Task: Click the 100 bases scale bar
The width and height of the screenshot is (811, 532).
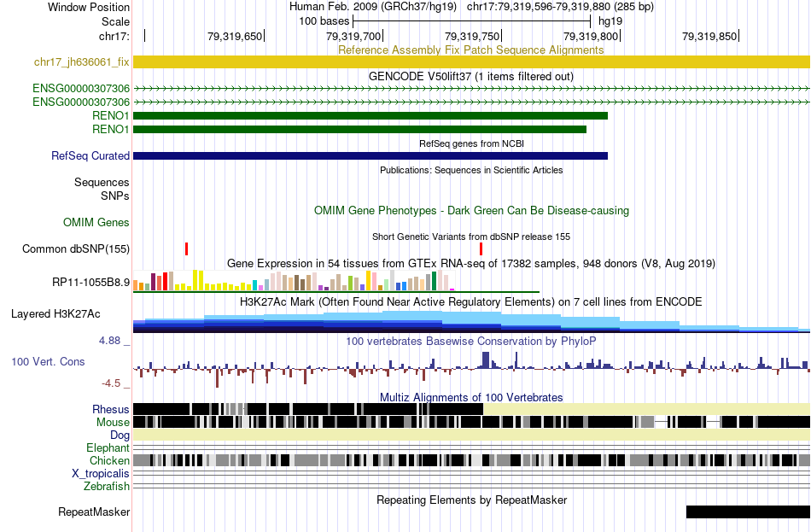Action: [x=471, y=21]
